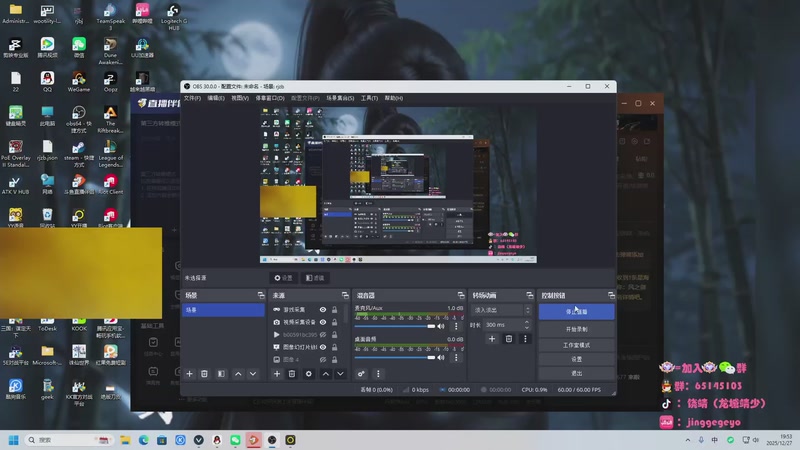Step transition duration 300 ms spinner
The height and width of the screenshot is (450, 800).
[x=527, y=324]
